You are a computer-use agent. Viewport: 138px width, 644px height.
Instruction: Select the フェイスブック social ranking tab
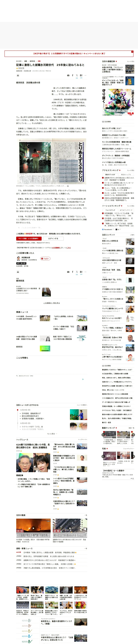pyautogui.click(x=110, y=210)
